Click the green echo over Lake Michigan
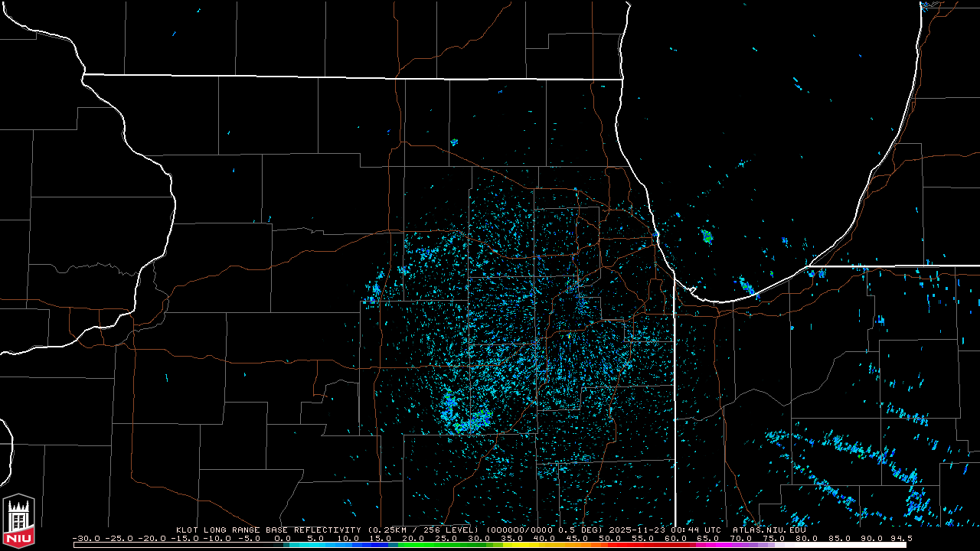The width and height of the screenshot is (980, 551). click(707, 237)
